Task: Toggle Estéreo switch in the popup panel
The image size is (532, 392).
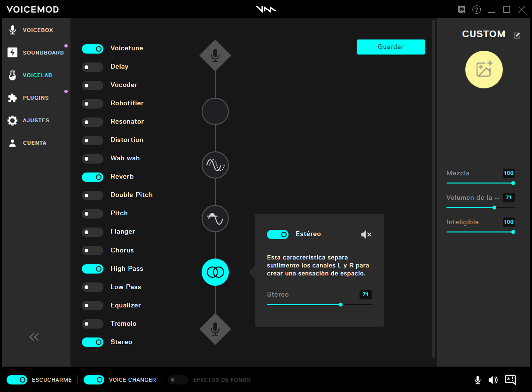Action: pyautogui.click(x=278, y=235)
